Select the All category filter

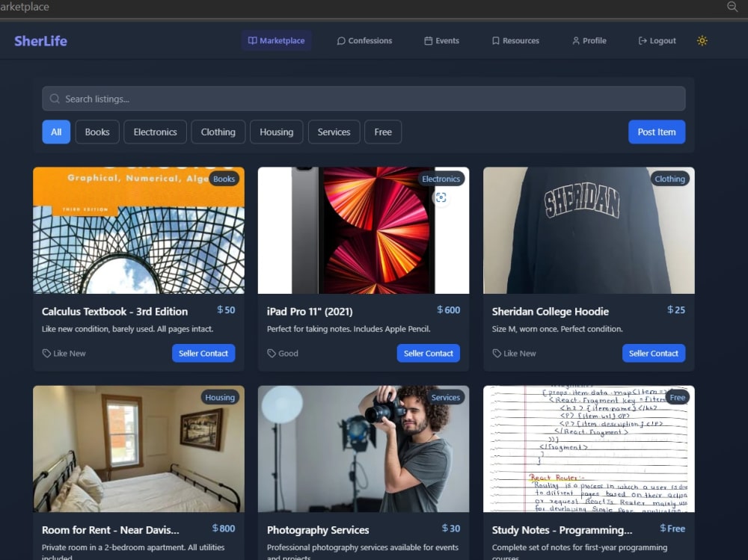56,132
